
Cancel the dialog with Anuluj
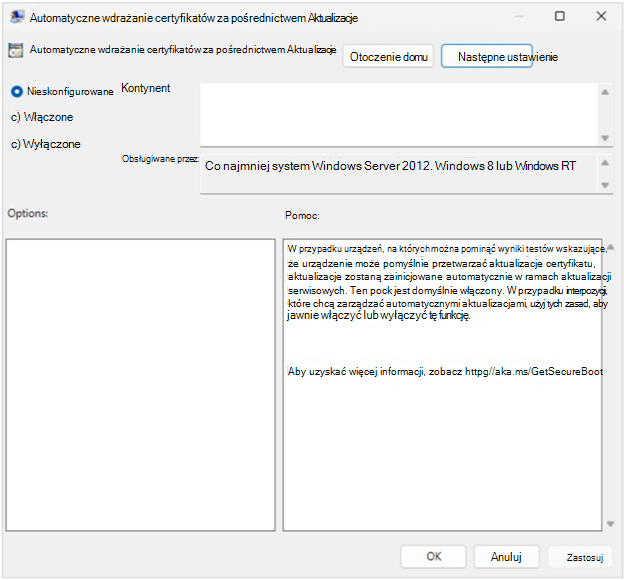(506, 556)
